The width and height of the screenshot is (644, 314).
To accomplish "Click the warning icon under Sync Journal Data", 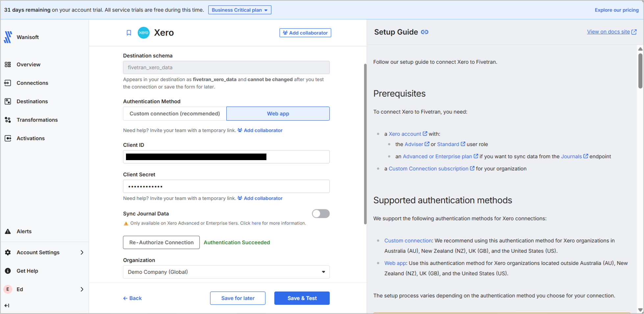I will click(x=126, y=223).
